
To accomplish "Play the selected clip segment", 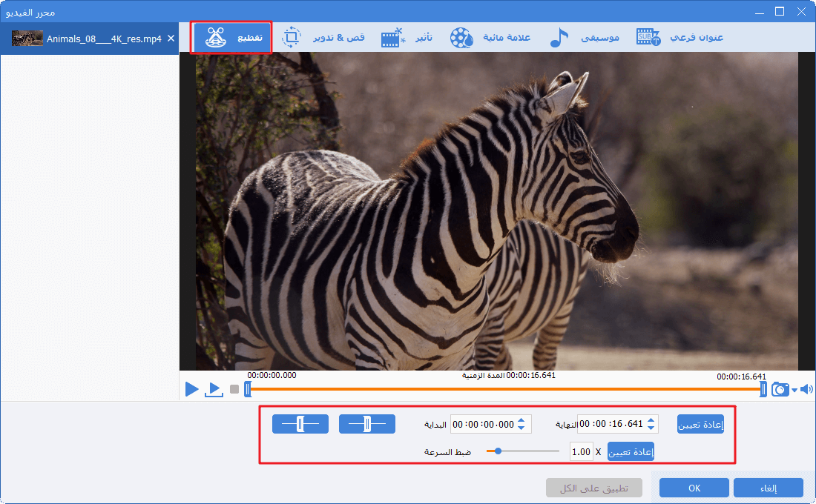I will pyautogui.click(x=214, y=389).
